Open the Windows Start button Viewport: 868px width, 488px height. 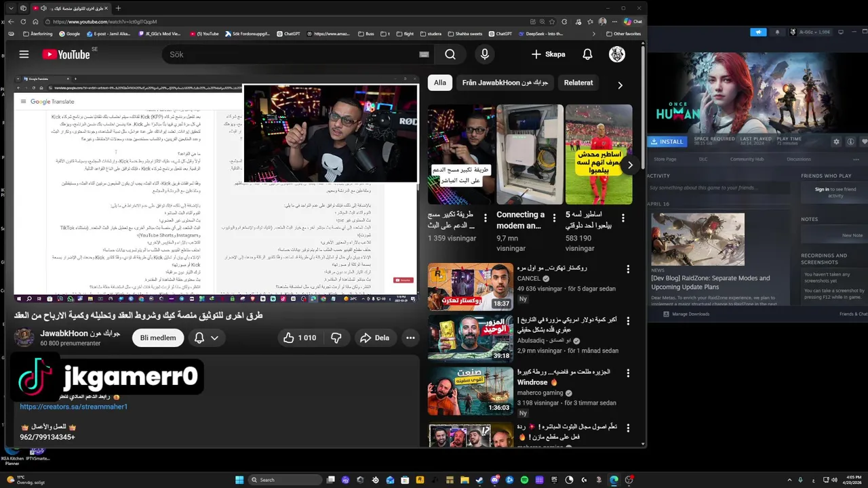(239, 480)
